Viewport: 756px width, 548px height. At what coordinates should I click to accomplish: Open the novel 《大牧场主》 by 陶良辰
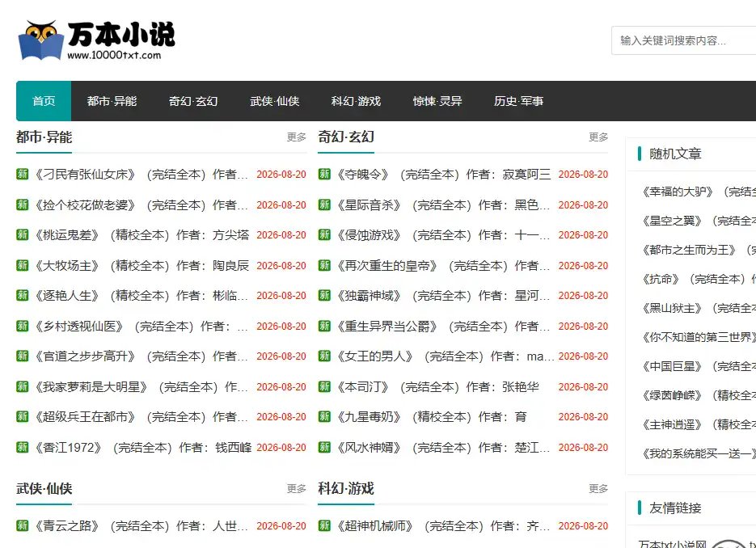141,265
